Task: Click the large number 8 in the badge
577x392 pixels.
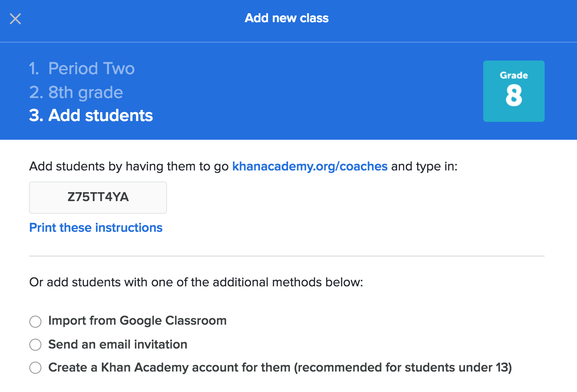Action: point(514,95)
